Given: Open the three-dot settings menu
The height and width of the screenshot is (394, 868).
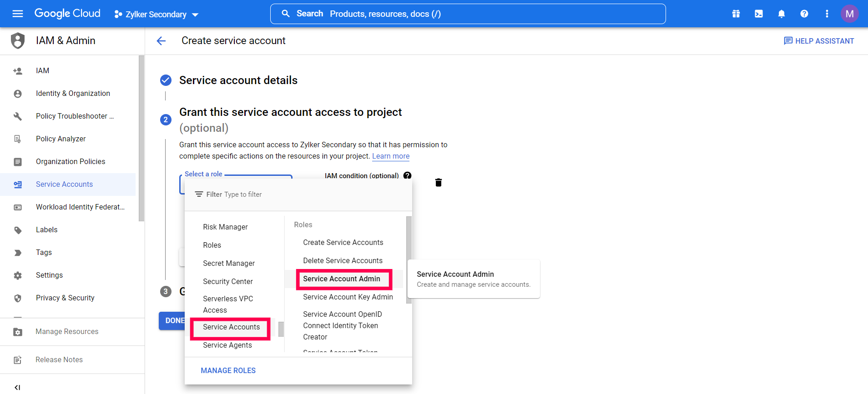Looking at the screenshot, I should click(x=827, y=14).
